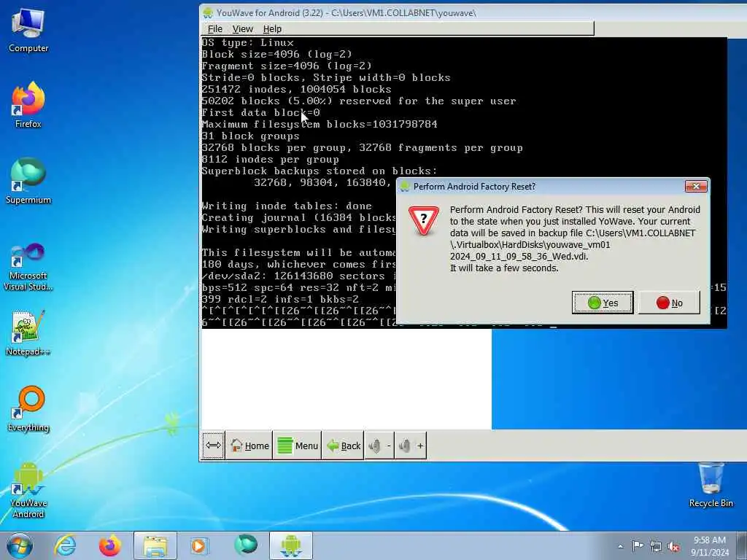Decline factory reset with No button
The width and height of the screenshot is (747, 560).
pos(669,303)
